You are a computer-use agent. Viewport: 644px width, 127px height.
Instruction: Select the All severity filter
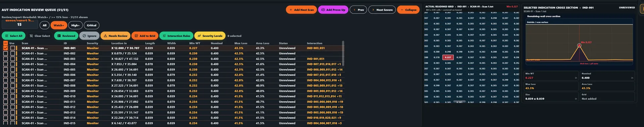click(x=45, y=25)
